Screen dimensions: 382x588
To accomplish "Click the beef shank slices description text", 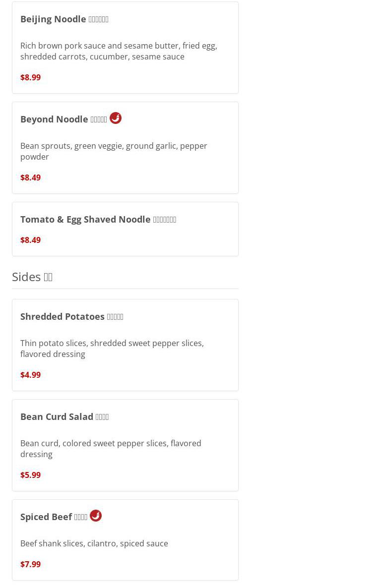I will click(x=94, y=543).
